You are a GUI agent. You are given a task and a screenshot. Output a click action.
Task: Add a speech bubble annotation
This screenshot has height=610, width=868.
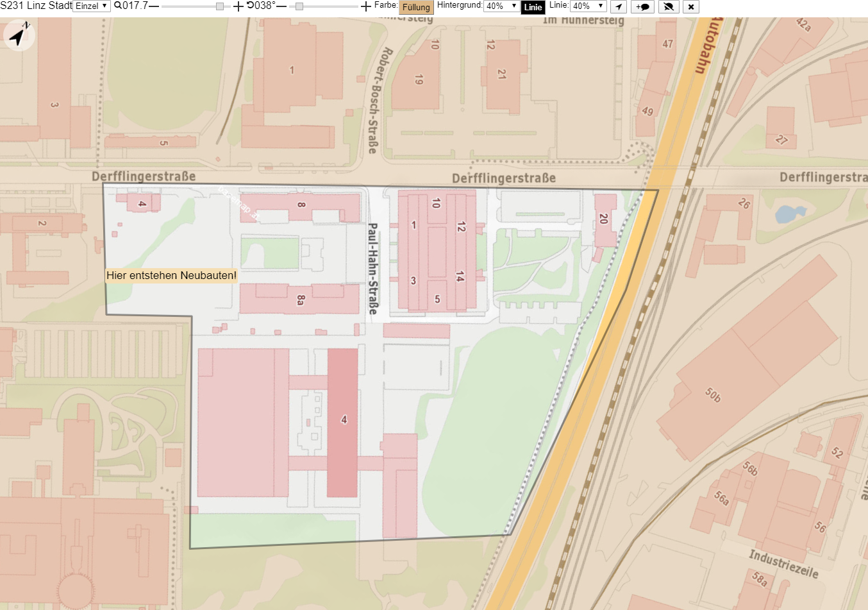(643, 7)
